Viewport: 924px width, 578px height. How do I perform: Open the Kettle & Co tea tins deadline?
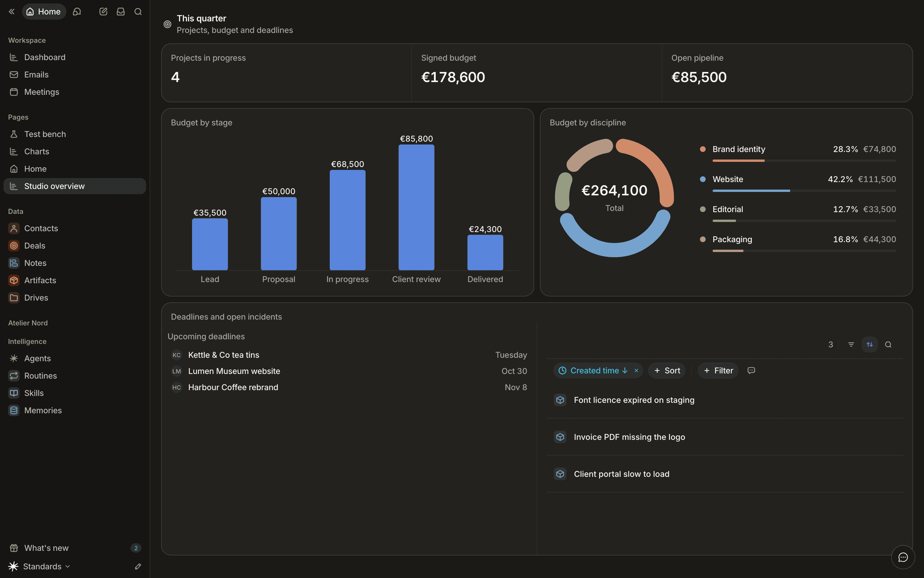click(349, 355)
